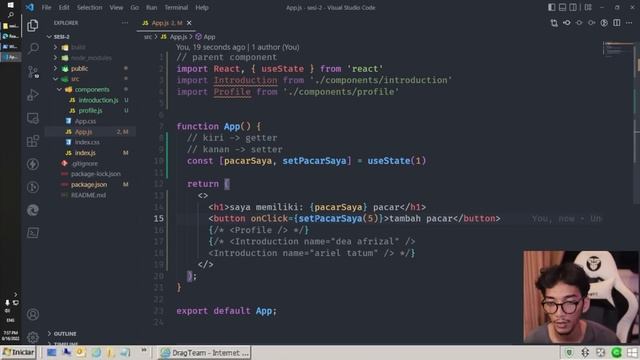Open the Selection menu

[x=89, y=7]
